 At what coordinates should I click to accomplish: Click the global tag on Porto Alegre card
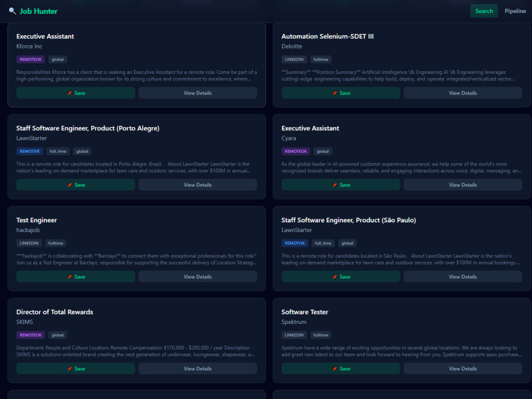(82, 151)
